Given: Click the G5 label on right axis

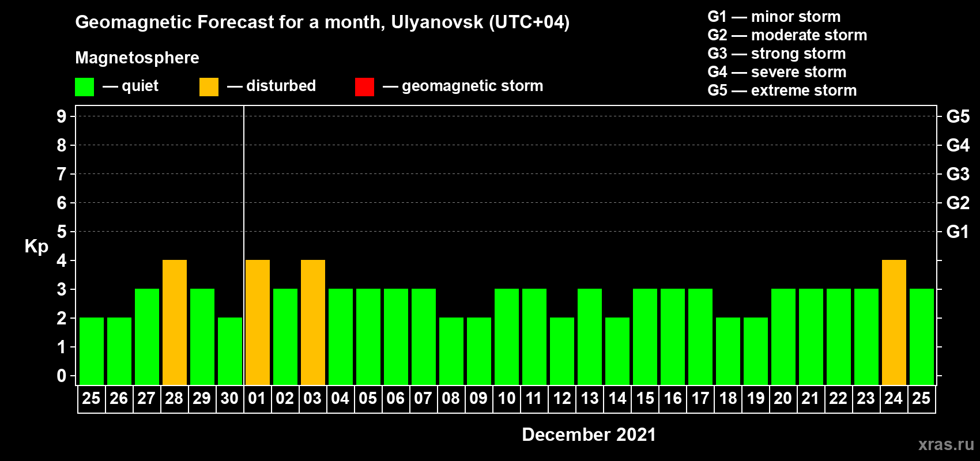Looking at the screenshot, I should (x=958, y=116).
